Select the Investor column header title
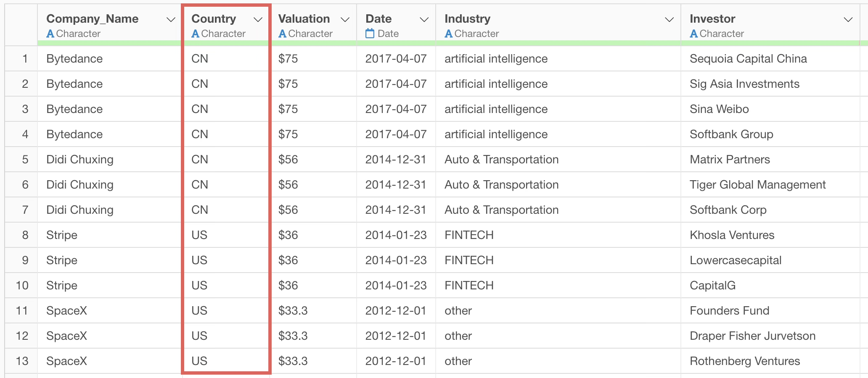The height and width of the screenshot is (378, 868). point(712,19)
